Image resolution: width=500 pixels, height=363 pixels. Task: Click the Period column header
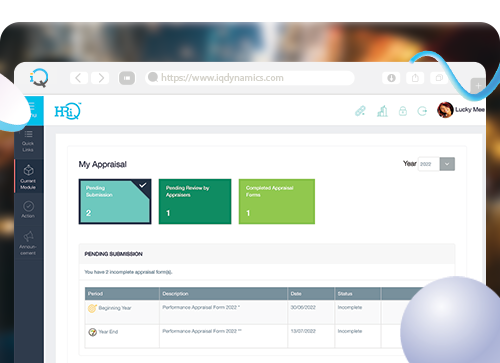click(x=122, y=294)
